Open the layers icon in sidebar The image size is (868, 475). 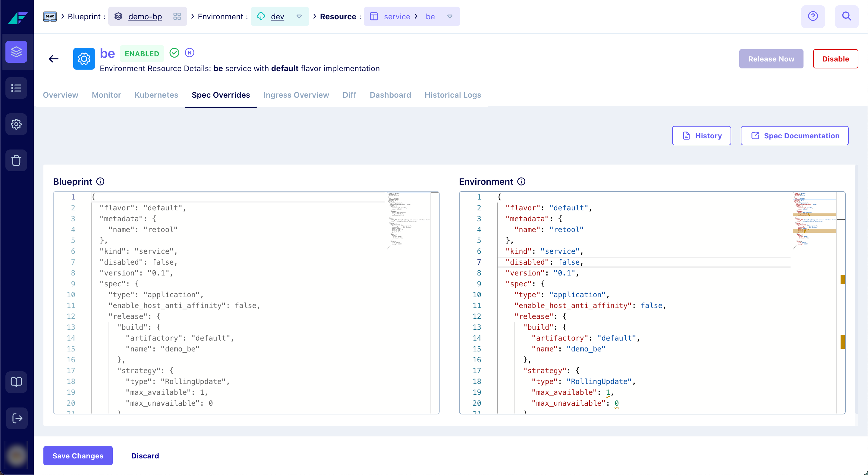click(x=16, y=52)
